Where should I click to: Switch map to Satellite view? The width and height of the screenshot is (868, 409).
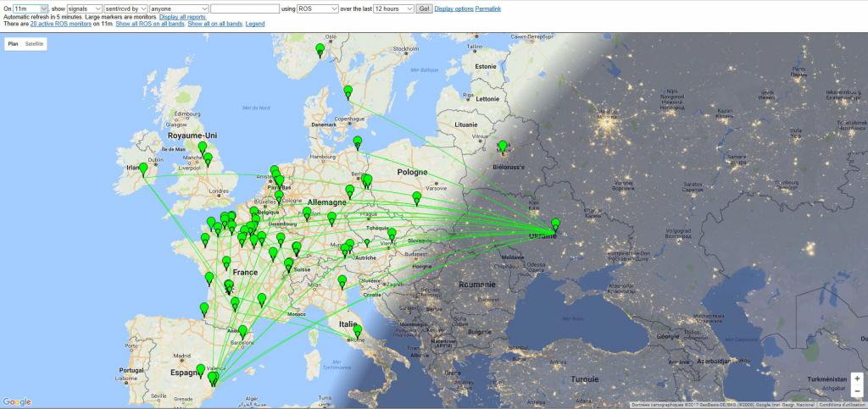34,44
